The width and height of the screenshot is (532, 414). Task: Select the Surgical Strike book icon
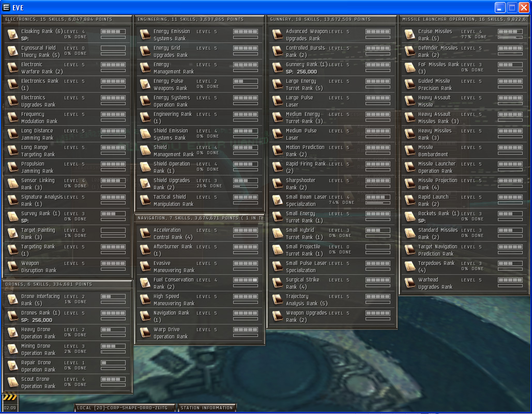[x=277, y=283]
